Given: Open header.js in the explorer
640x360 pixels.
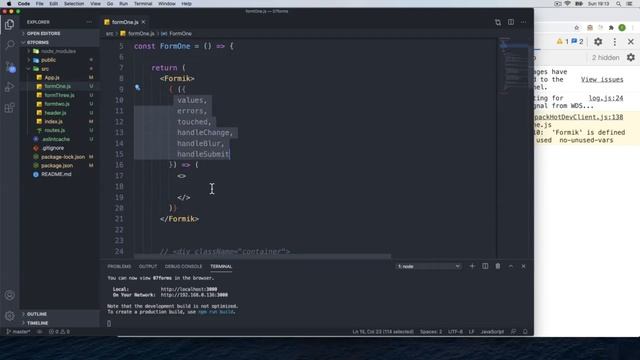Looking at the screenshot, I should tap(55, 113).
